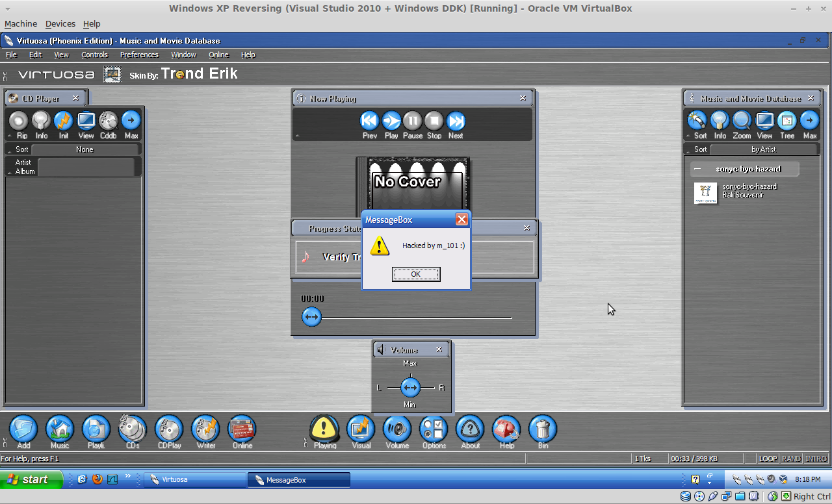Screen dimensions: 832x504
Task: Open the Online menu
Action: tap(218, 55)
